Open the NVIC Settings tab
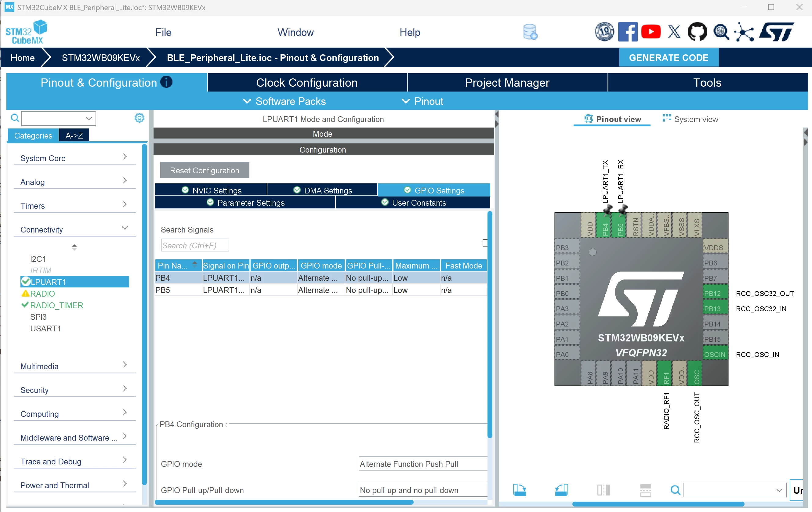The width and height of the screenshot is (812, 512). pyautogui.click(x=211, y=190)
